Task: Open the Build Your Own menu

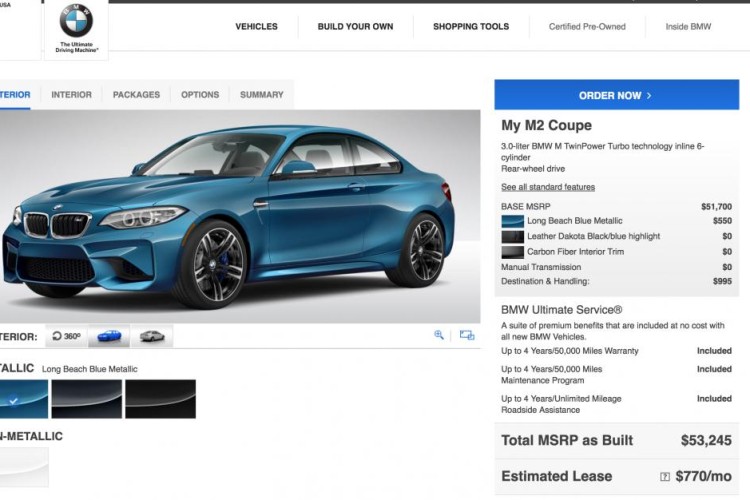Action: [355, 27]
